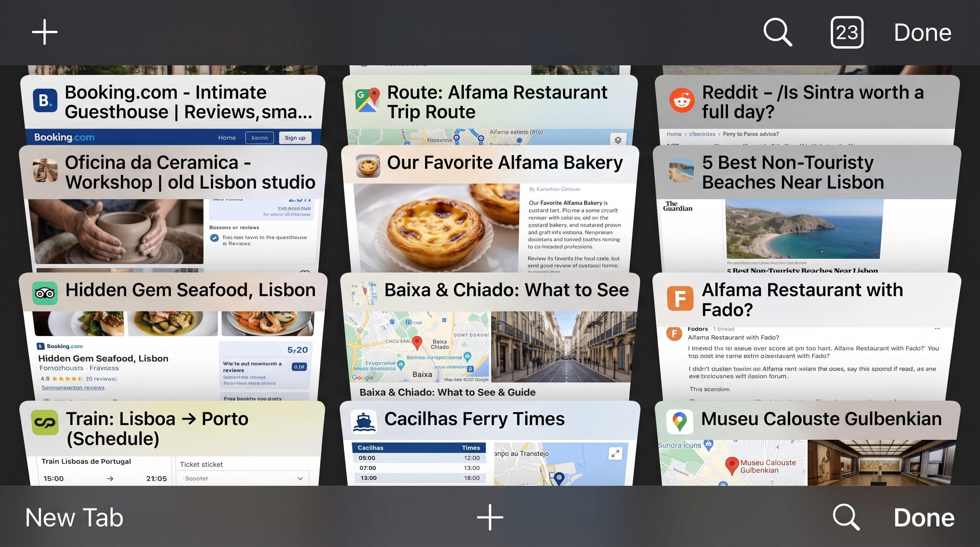Click the '09:00' row in the Cacilhas timetable

[418, 458]
